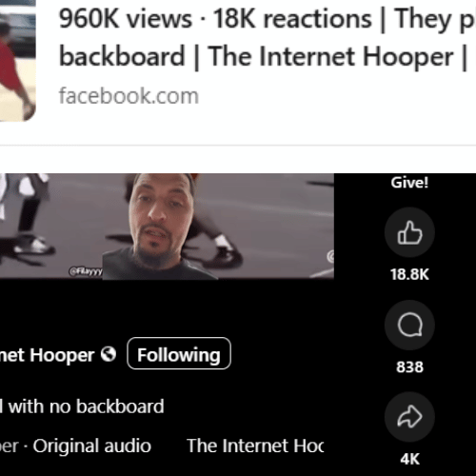Open the Internet Hooper page name
Screen dimensions: 476x476
point(47,355)
